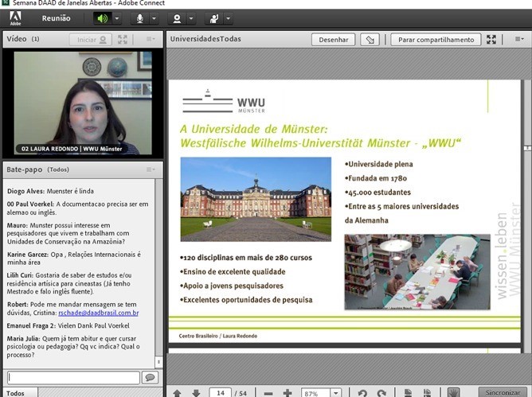Toggle the webcam button in top bar
The image size is (532, 397).
coord(177,18)
